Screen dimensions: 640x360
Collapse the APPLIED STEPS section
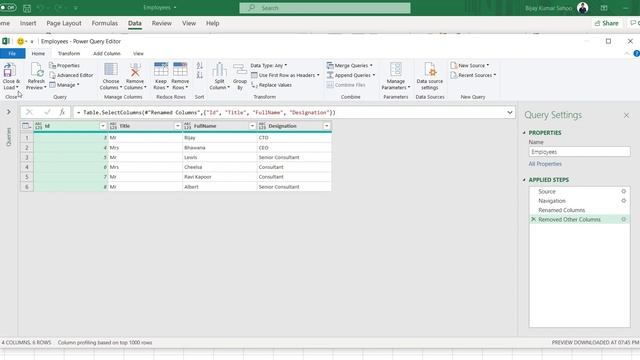click(x=524, y=180)
